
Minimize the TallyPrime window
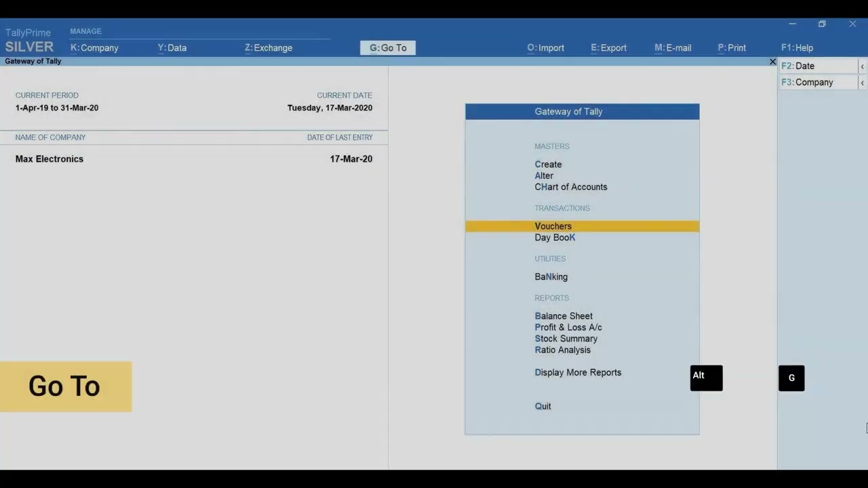[792, 24]
